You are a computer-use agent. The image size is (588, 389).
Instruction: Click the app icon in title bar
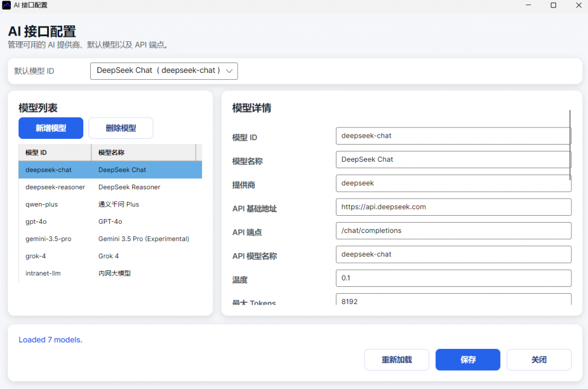coord(6,5)
